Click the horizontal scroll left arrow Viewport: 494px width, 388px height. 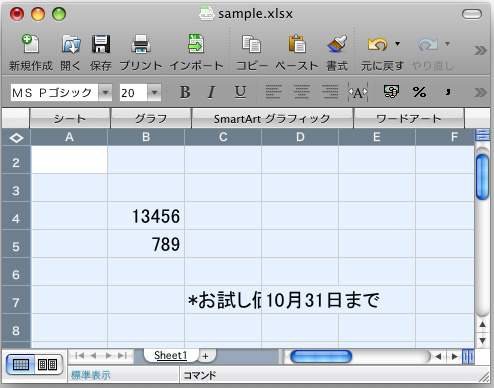coord(438,356)
